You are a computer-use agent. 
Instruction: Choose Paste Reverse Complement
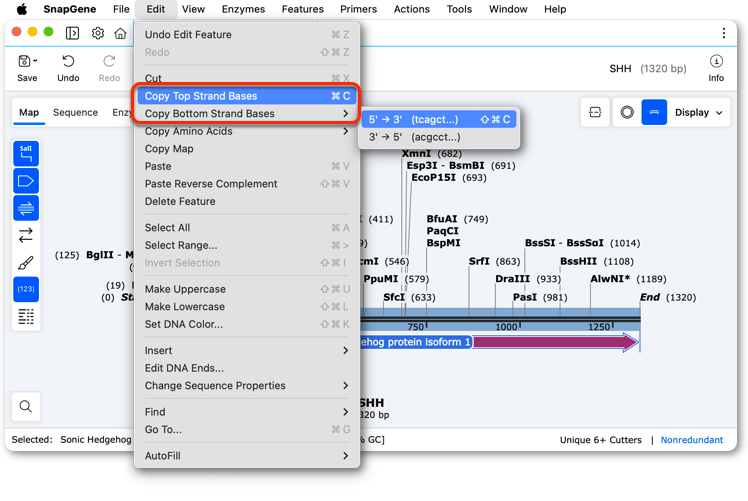tap(247, 184)
